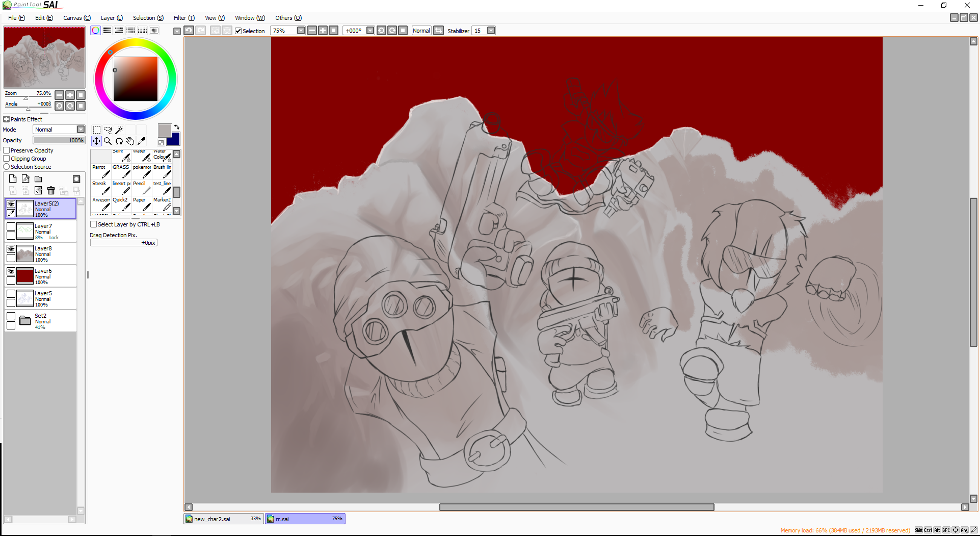Expand the Paints Effect section
980x536 pixels.
(x=7, y=119)
